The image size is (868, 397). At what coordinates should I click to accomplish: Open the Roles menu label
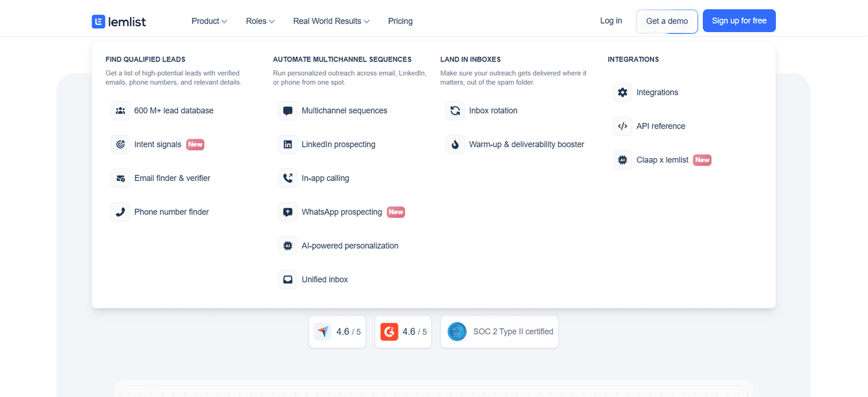[256, 21]
